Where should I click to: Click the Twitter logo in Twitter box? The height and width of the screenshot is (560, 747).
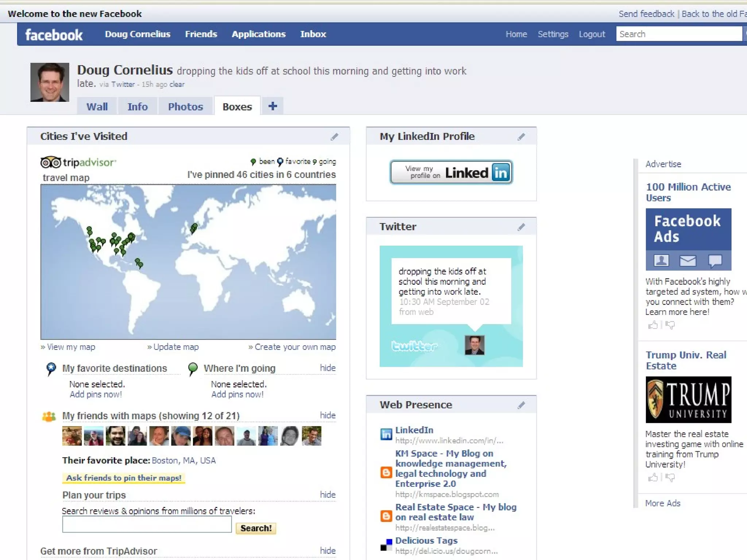(x=414, y=346)
